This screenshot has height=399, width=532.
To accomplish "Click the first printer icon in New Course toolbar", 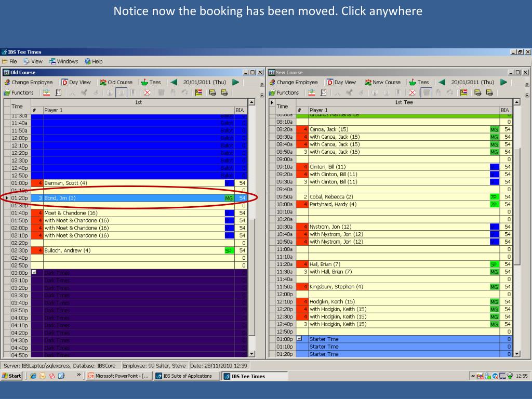I will point(478,92).
